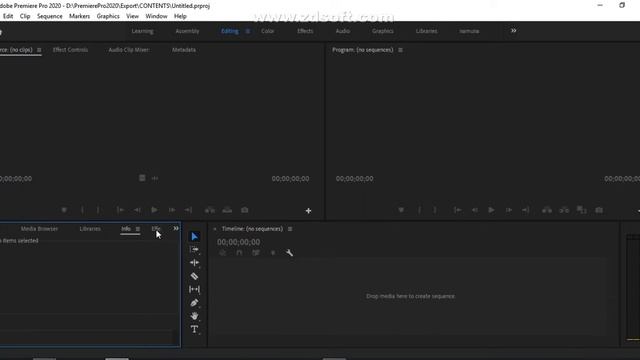Viewport: 640px width, 360px height.
Task: Play the Program monitor
Action: point(491,210)
